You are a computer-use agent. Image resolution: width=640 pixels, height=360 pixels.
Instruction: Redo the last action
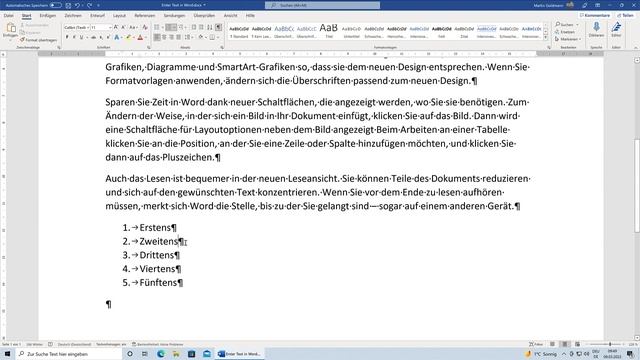coord(89,5)
